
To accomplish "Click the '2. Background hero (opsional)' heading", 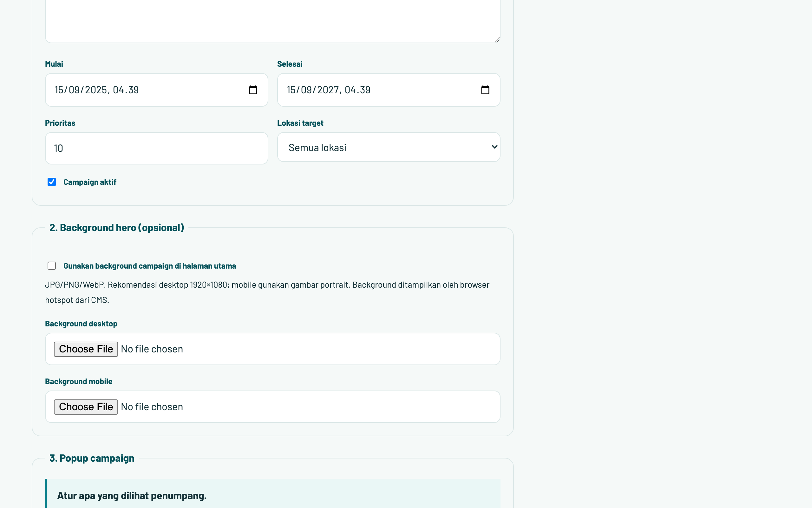I will click(117, 228).
